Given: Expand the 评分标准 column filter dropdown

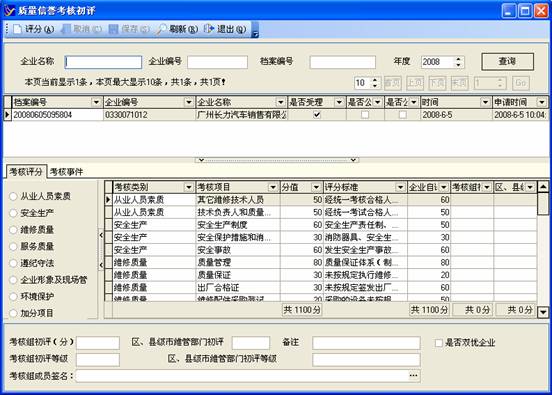Looking at the screenshot, I should (400, 187).
